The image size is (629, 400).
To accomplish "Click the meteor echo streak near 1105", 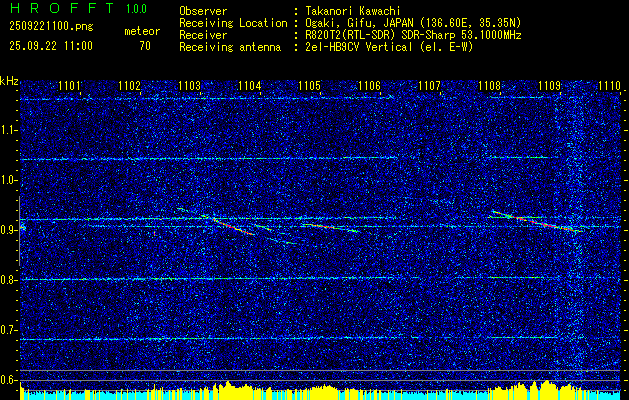I will pyautogui.click(x=330, y=227).
